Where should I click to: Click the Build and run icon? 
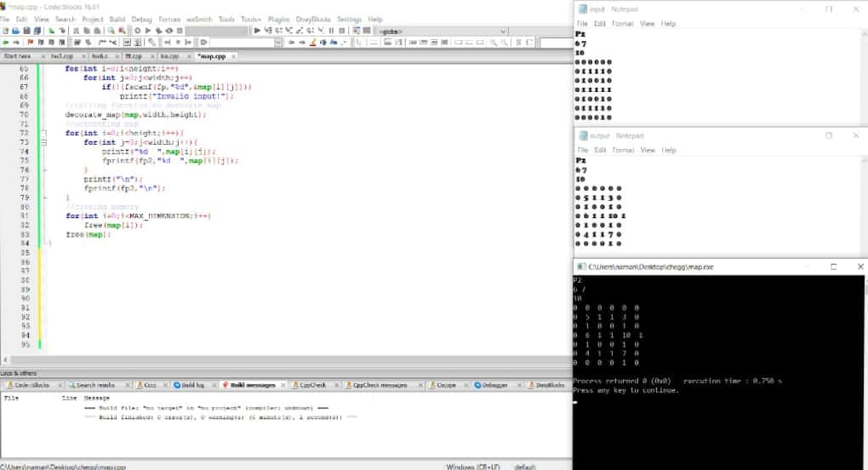point(158,31)
